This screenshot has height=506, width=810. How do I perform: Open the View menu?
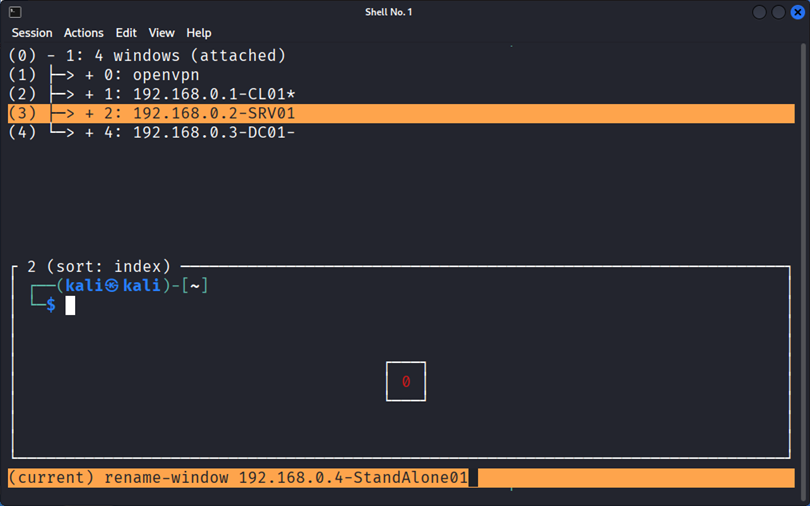click(162, 33)
